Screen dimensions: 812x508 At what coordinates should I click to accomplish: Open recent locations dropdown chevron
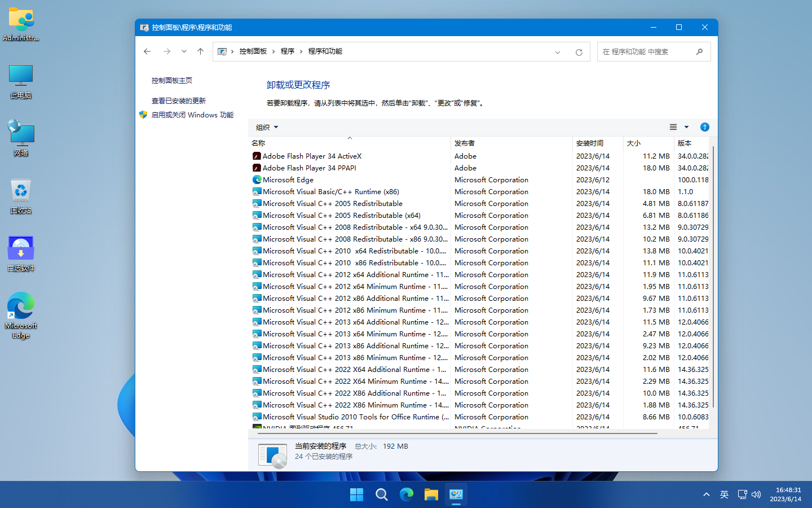[184, 51]
